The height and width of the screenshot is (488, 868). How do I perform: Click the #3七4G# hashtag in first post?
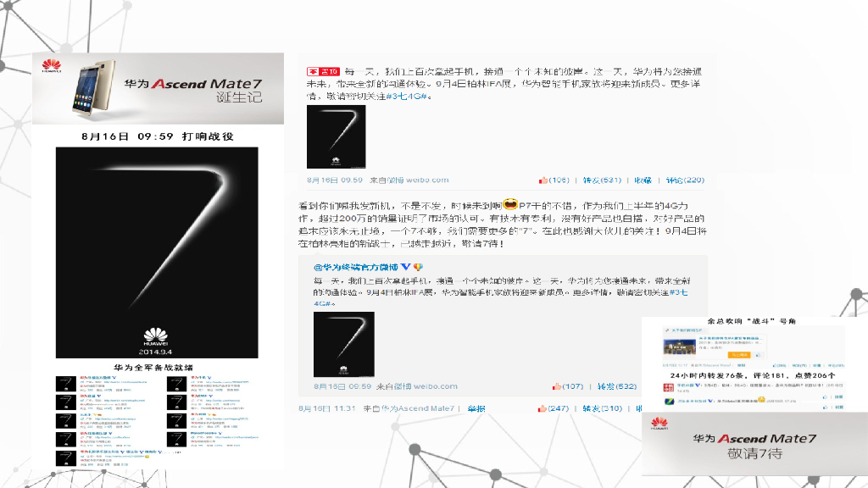coord(407,97)
